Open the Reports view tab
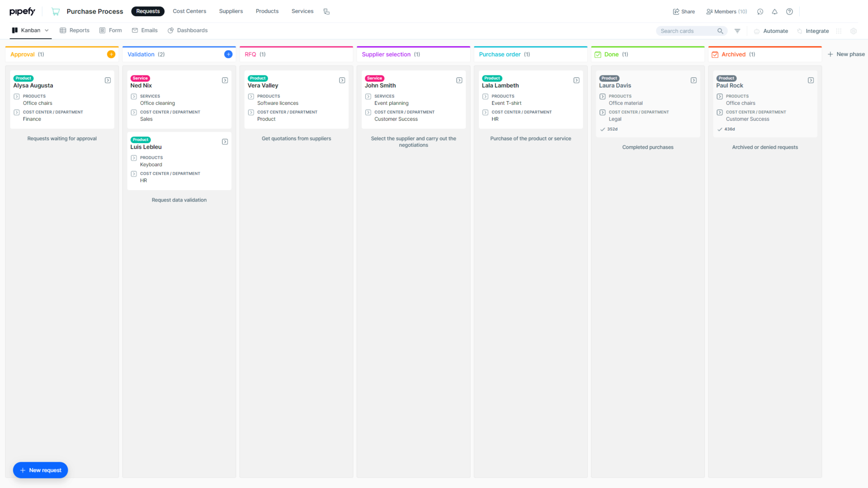The width and height of the screenshot is (868, 488). point(75,30)
